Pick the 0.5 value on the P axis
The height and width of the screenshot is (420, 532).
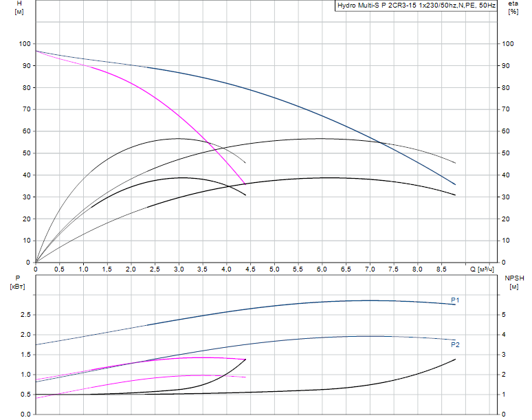click(x=25, y=395)
